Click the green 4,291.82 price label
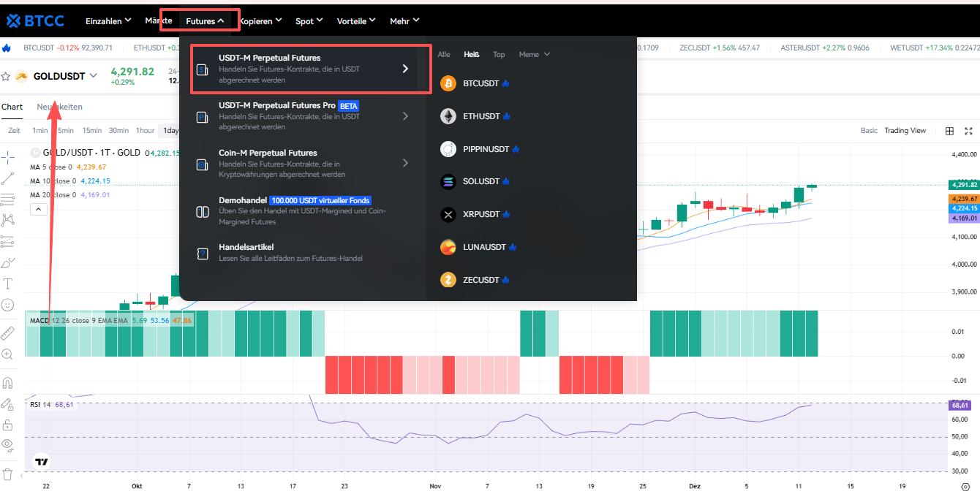 tap(963, 185)
